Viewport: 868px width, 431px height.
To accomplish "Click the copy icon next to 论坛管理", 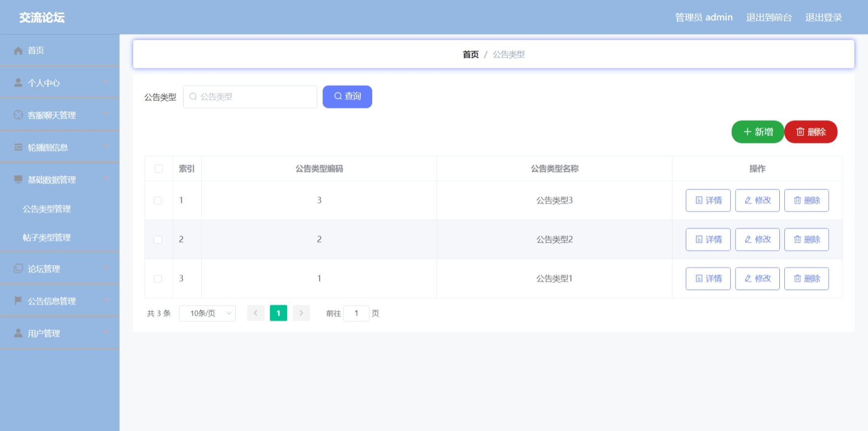I will [x=18, y=269].
